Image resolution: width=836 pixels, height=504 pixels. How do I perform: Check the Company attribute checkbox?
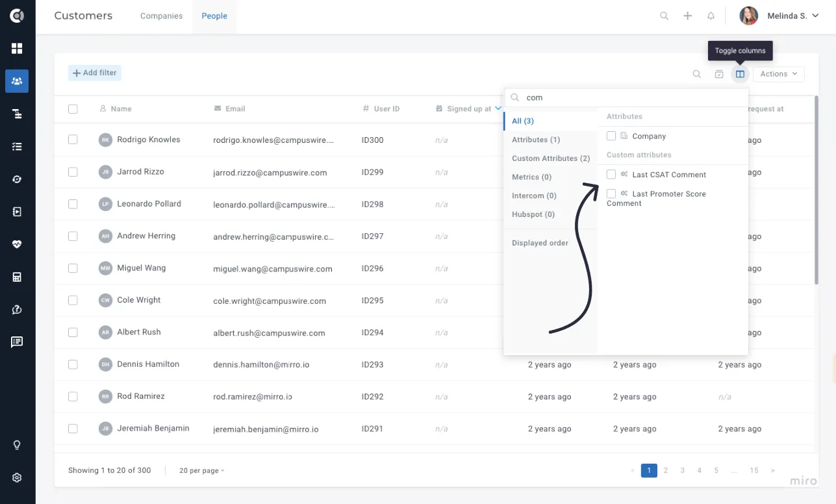pyautogui.click(x=611, y=136)
